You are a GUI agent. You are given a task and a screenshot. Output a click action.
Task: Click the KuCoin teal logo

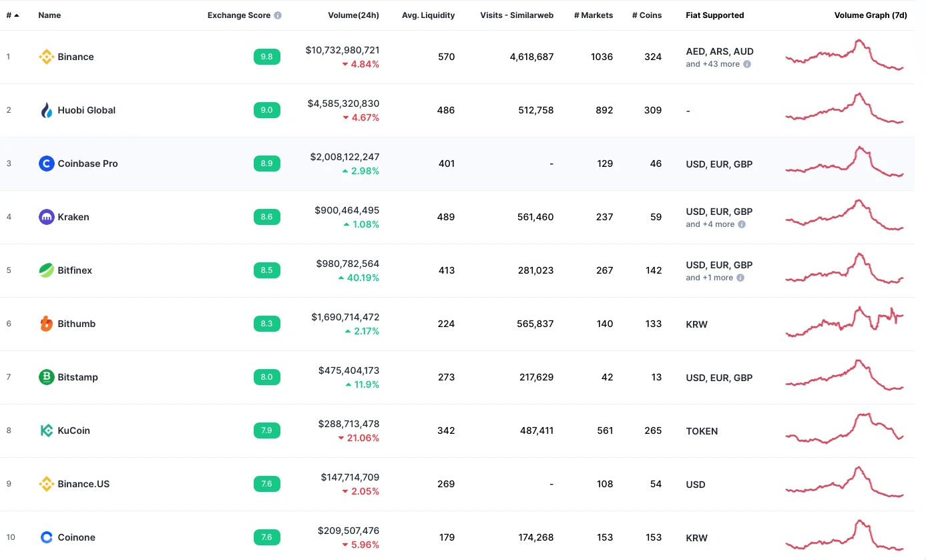[x=46, y=431]
